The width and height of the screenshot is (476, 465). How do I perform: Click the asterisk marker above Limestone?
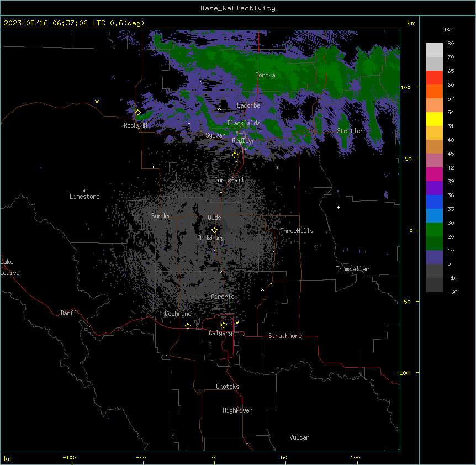(84, 191)
